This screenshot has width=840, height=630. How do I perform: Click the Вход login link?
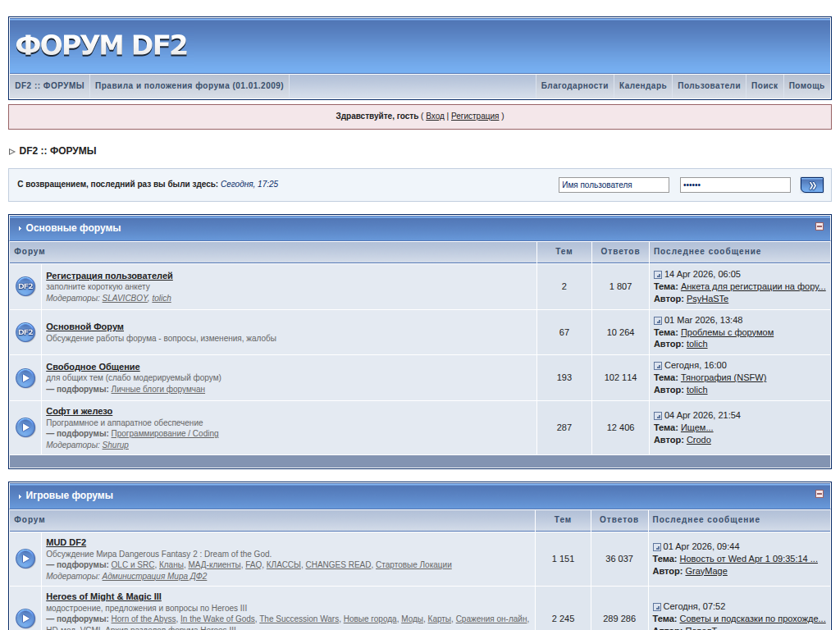(435, 116)
